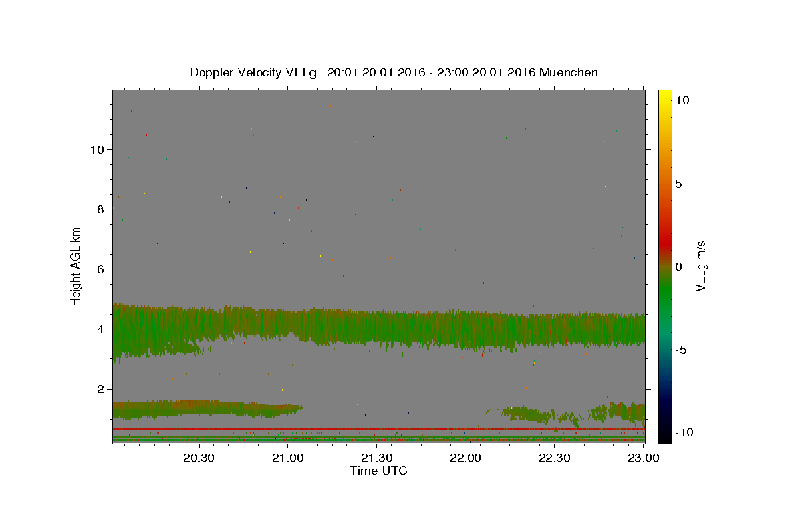Select the 23:00 time axis tick label

coord(643,458)
